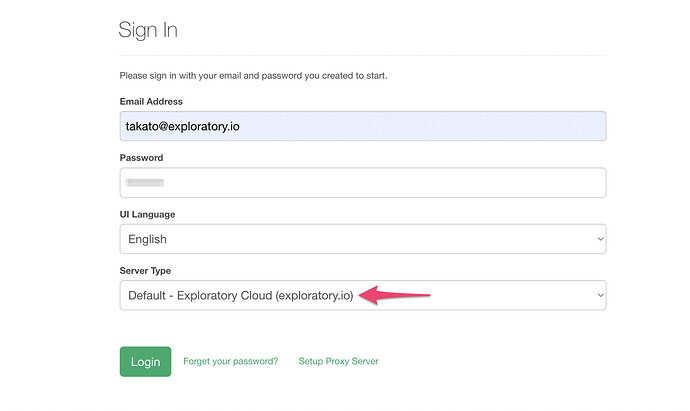Click the red arrow annotation

pos(394,295)
